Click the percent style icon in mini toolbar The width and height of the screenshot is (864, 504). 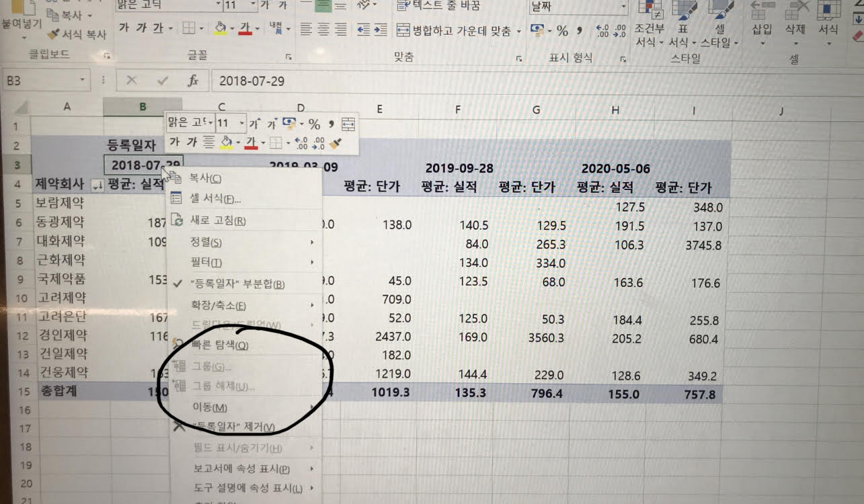coord(314,124)
